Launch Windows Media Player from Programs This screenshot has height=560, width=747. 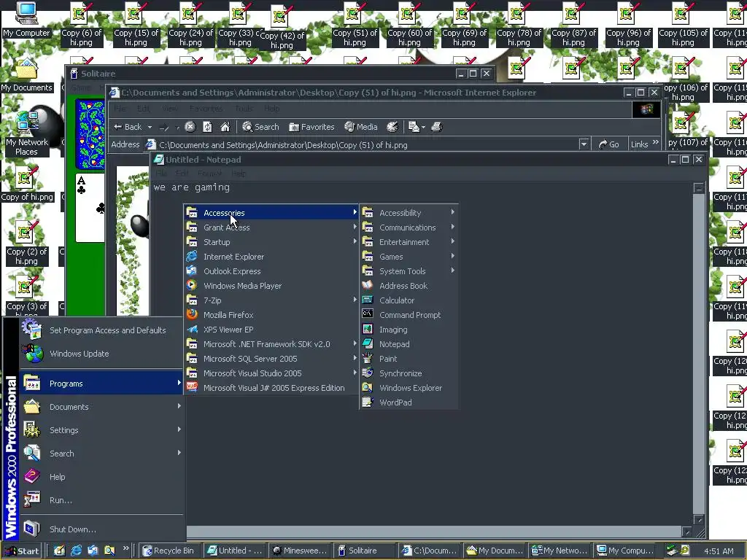coord(271,286)
